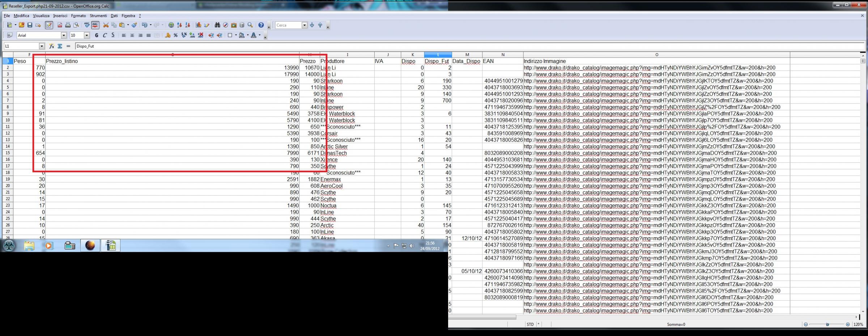Click the Open document folder icon
This screenshot has height=336, width=868.
click(x=22, y=25)
